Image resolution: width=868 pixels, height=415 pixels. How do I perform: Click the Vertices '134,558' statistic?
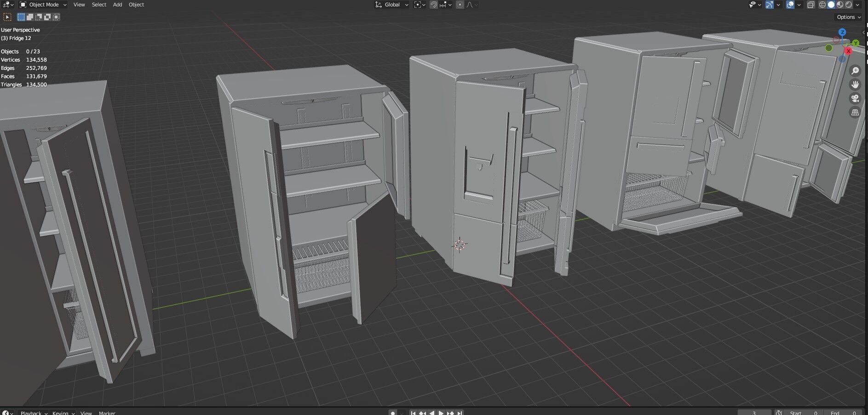36,60
